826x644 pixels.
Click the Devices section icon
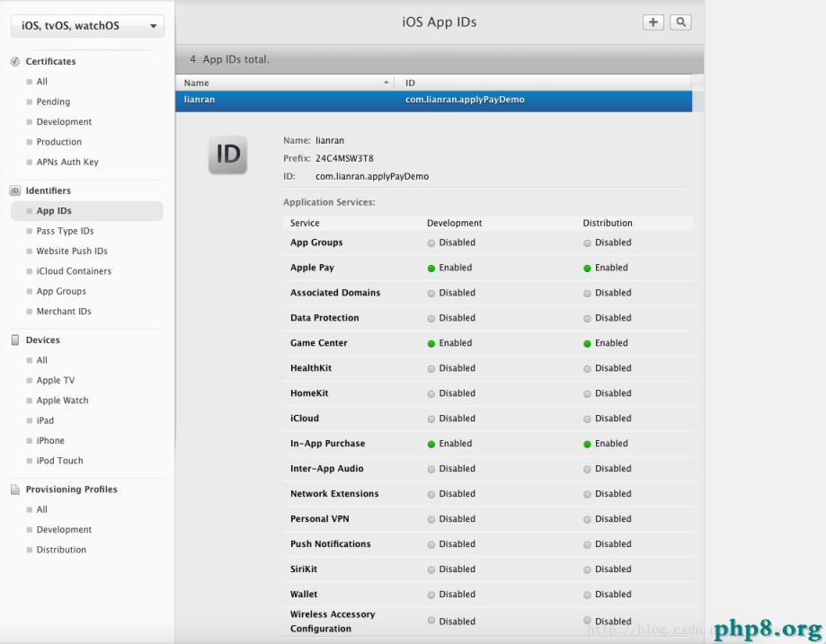point(15,340)
